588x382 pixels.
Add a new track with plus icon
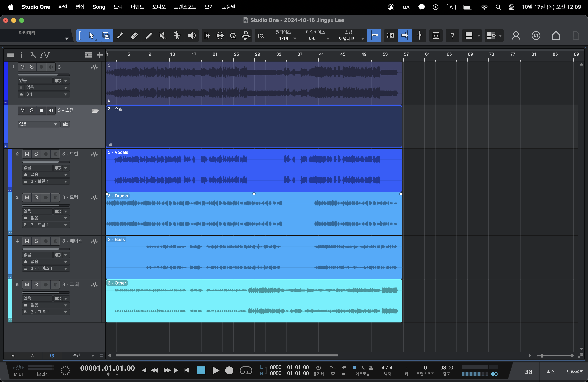100,55
